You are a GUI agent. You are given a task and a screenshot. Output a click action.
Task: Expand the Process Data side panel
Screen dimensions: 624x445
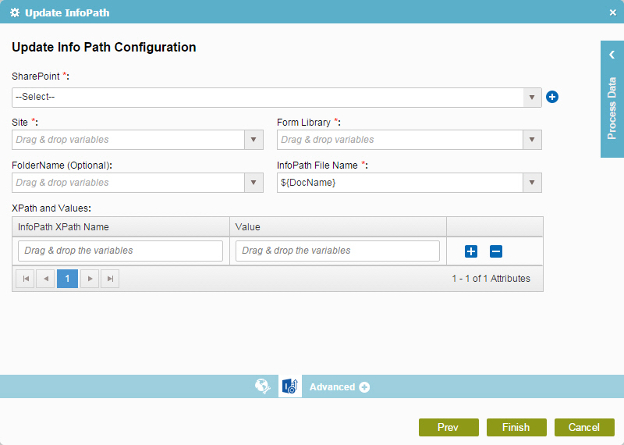(612, 99)
